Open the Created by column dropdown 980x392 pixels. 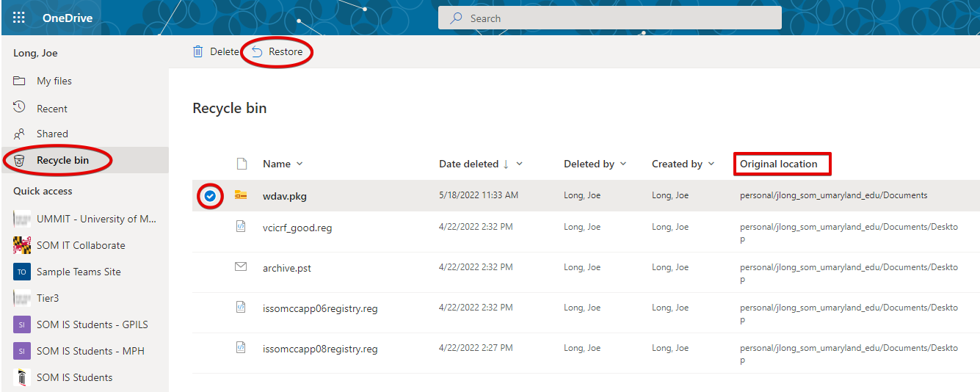711,164
